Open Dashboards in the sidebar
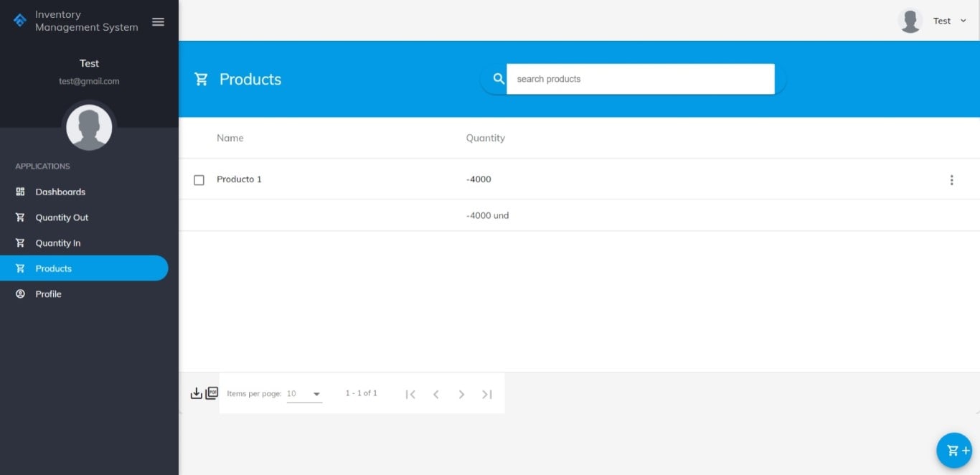Image resolution: width=980 pixels, height=475 pixels. point(60,192)
